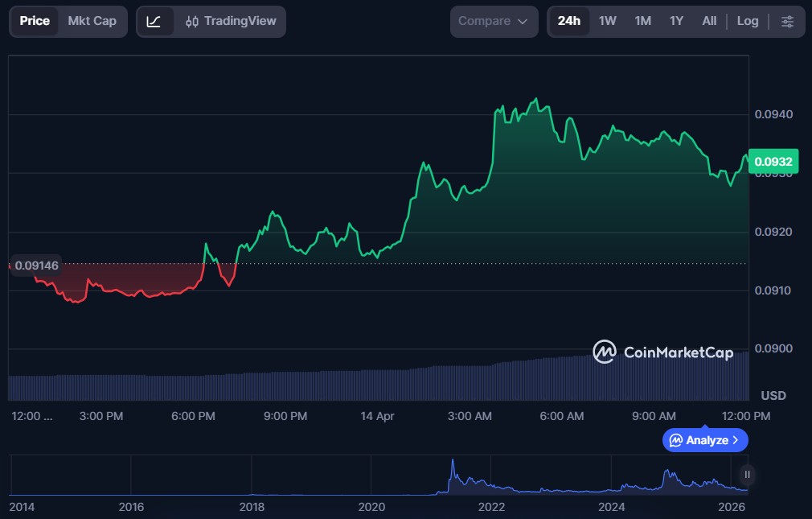The height and width of the screenshot is (519, 812).
Task: Show the 1Y price history
Action: 676,21
